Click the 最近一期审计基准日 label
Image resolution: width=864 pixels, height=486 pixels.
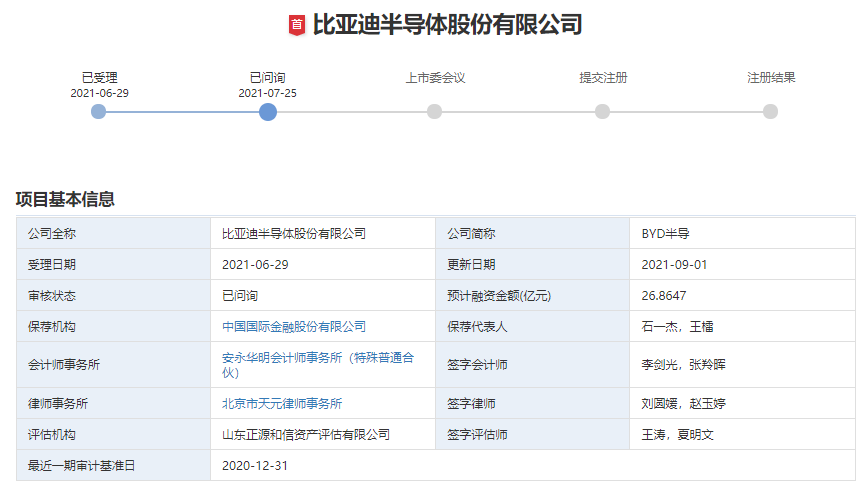click(x=82, y=466)
